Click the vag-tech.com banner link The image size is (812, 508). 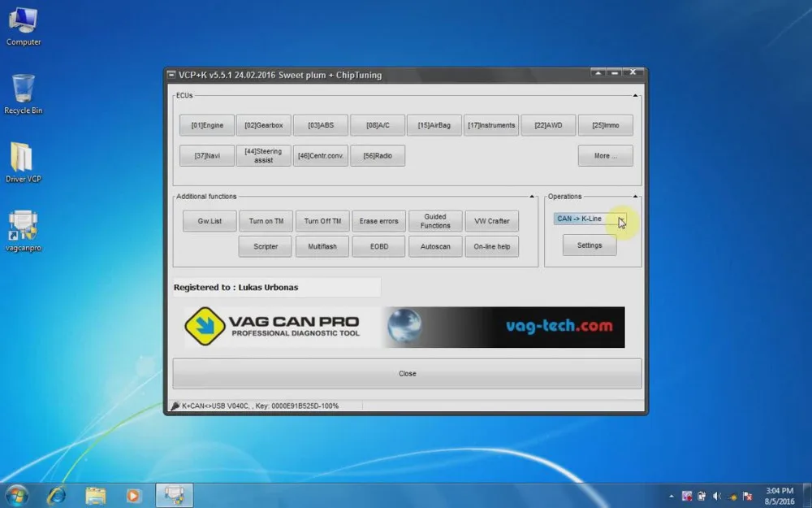pos(559,326)
